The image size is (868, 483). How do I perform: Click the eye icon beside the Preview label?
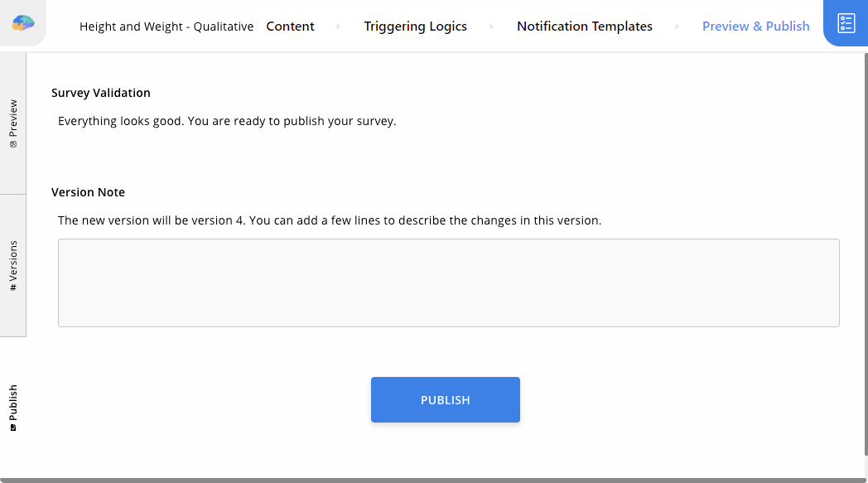click(12, 142)
